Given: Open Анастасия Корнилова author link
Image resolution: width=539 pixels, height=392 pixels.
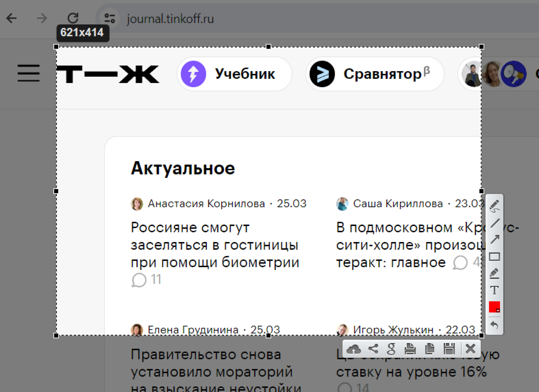Looking at the screenshot, I should pos(206,204).
